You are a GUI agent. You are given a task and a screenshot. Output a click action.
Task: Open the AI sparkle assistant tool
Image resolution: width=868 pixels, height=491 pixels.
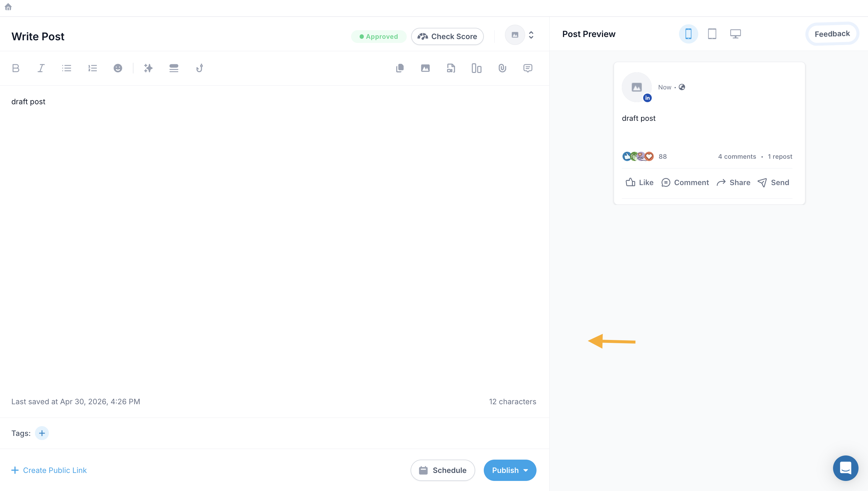(148, 68)
